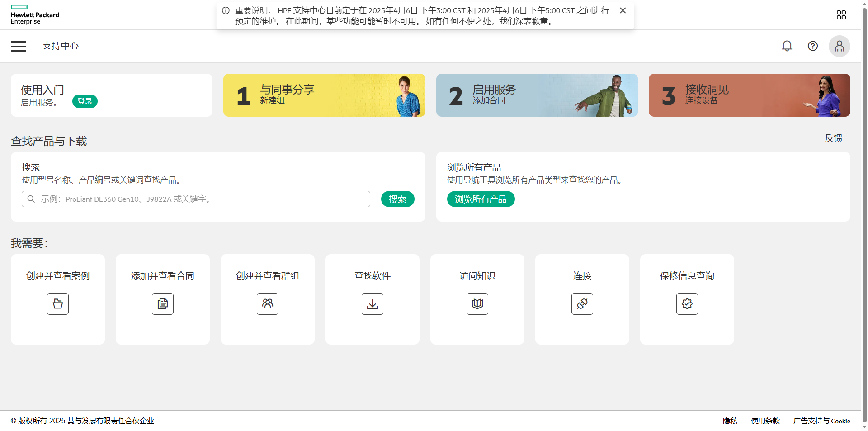Click the 访问知识 book icon
This screenshot has height=431, width=868.
(477, 304)
